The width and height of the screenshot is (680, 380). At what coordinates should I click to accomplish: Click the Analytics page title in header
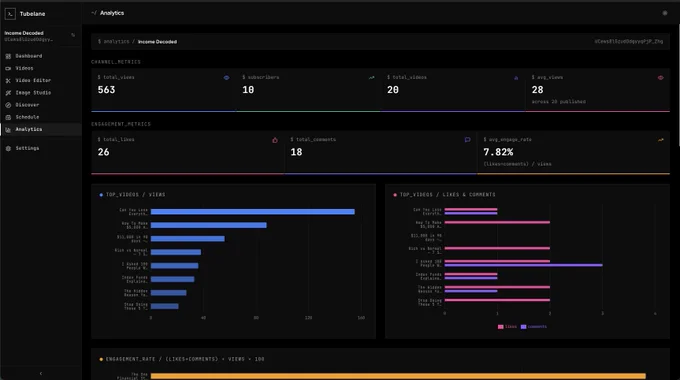pyautogui.click(x=112, y=13)
